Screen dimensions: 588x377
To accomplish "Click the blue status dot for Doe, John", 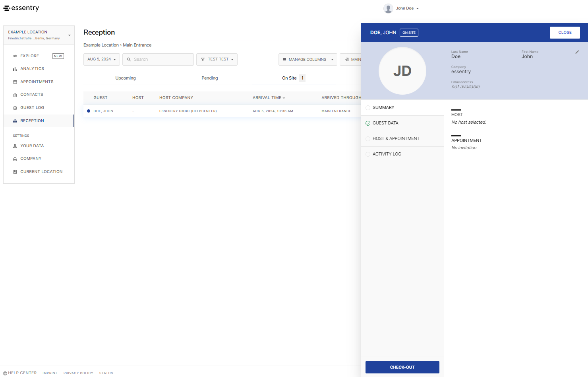I will coord(89,111).
